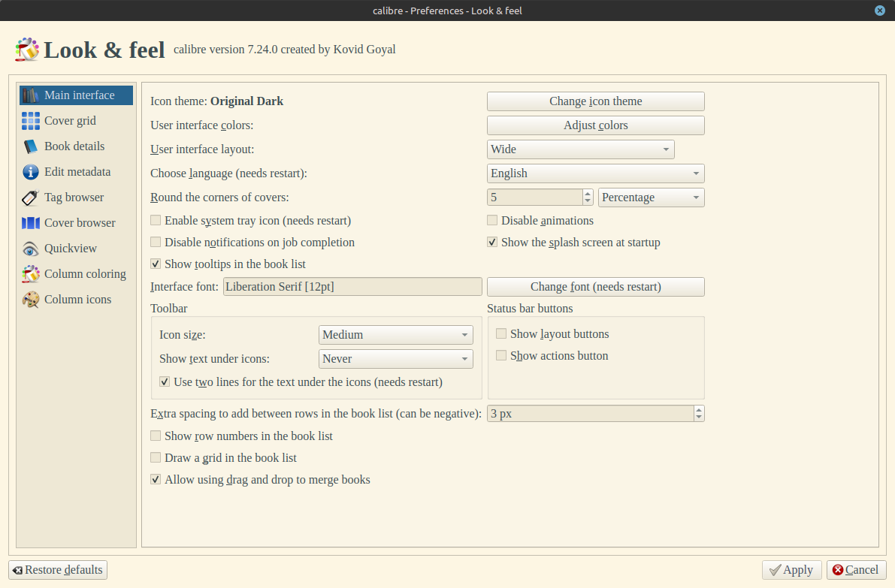Image resolution: width=895 pixels, height=588 pixels.
Task: Click the Look & feel header icon
Action: [x=27, y=50]
